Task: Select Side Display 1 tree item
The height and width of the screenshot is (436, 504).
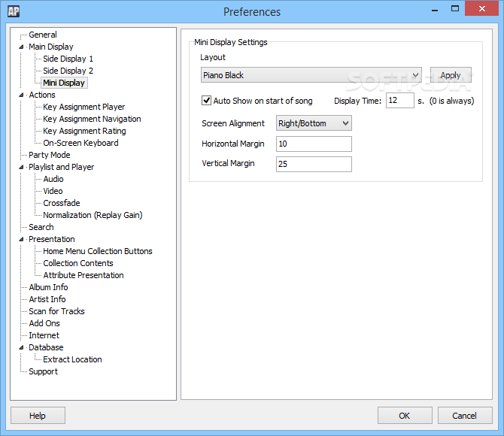Action: coord(68,59)
